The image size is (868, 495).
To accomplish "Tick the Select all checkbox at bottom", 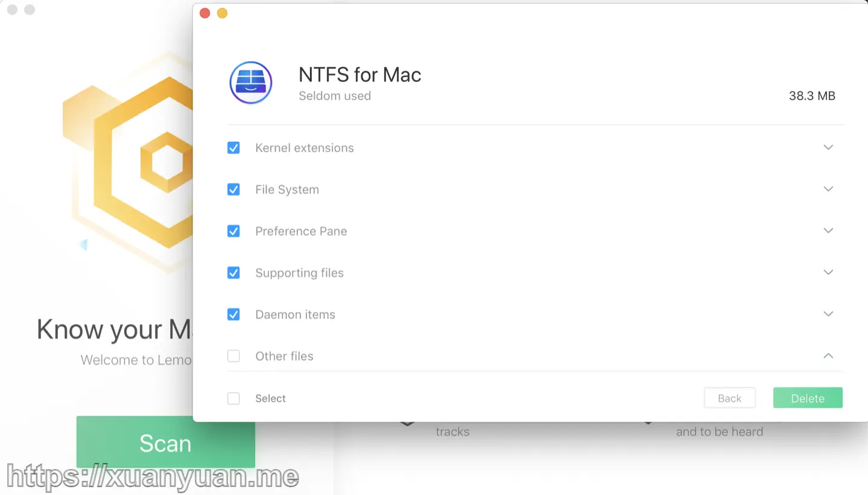I will click(x=233, y=398).
